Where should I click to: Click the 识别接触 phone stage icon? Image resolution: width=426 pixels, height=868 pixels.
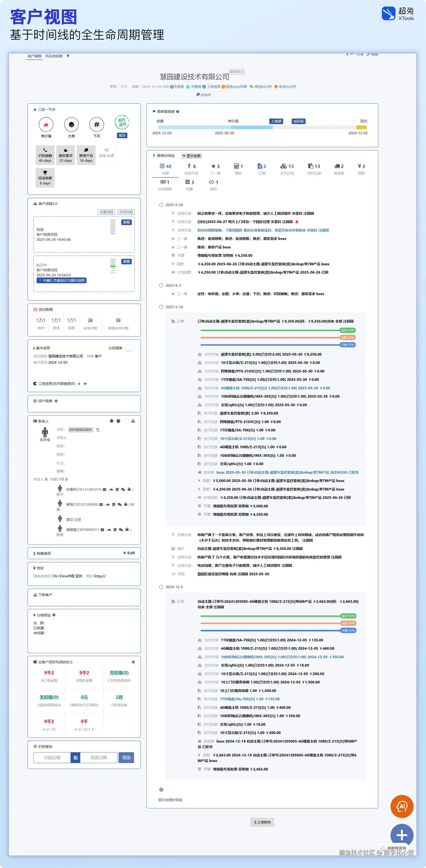click(45, 150)
